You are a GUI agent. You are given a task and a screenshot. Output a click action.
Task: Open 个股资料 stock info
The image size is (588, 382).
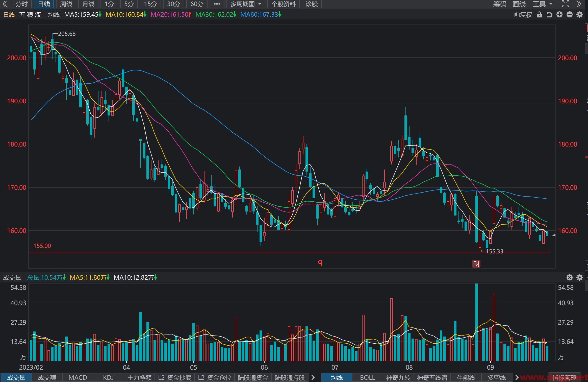tap(283, 4)
